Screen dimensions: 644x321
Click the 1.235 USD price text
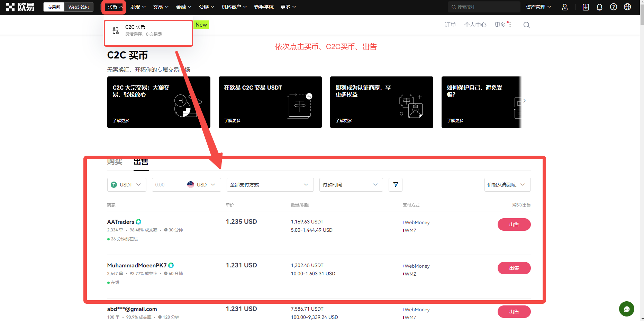241,222
